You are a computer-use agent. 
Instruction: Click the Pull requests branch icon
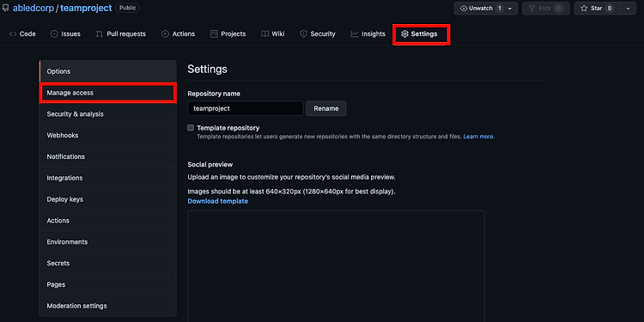coord(100,34)
